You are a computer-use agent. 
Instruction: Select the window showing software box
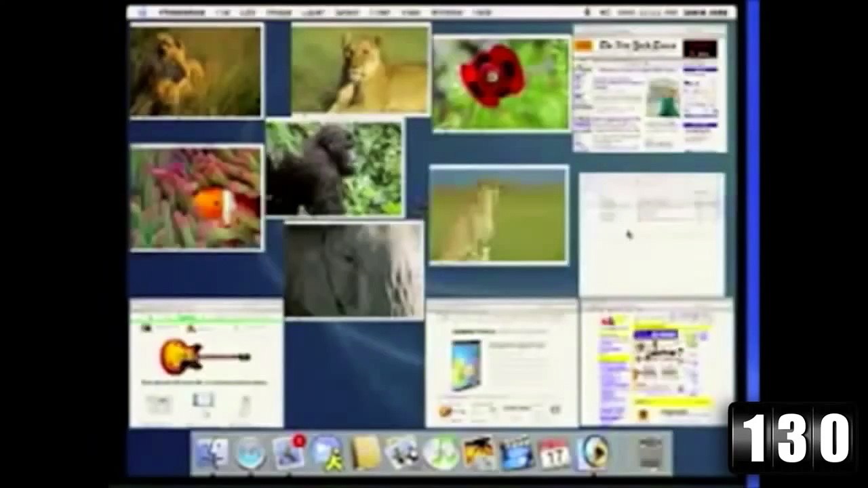(x=502, y=364)
